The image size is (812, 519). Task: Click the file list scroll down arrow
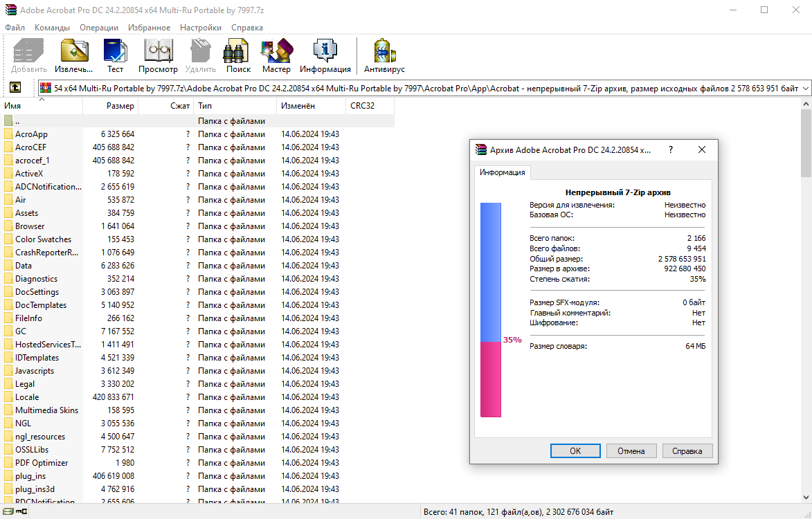[x=806, y=498]
